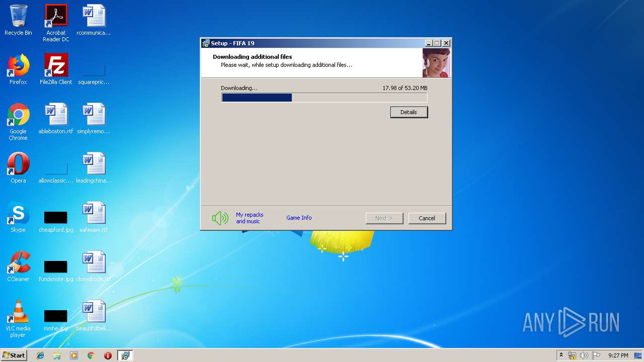Open the Recycle Bin desktop icon
644x362 pixels.
(x=18, y=20)
